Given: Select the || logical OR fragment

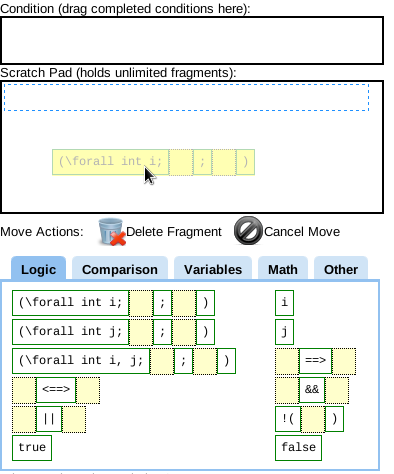Looking at the screenshot, I should pos(49,419).
